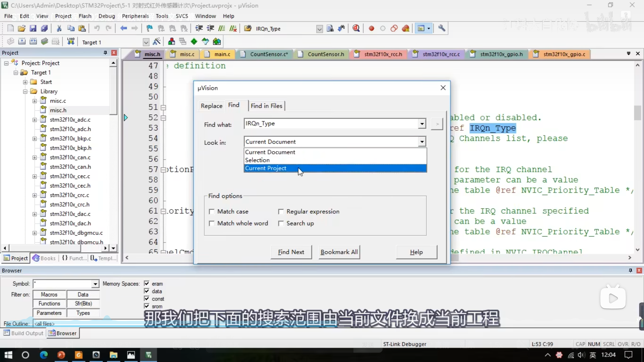Image resolution: width=644 pixels, height=362 pixels.
Task: Open File Explorer from the taskbar
Action: (113, 355)
